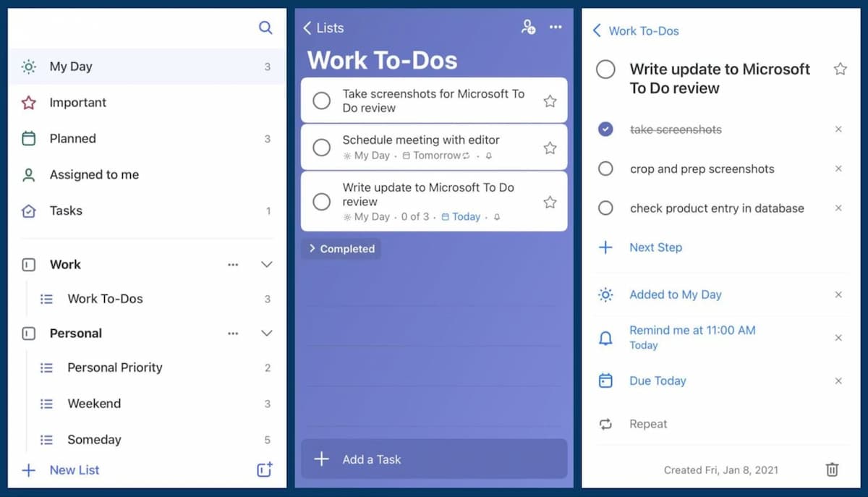Remove the 'Due Today' date

click(838, 381)
